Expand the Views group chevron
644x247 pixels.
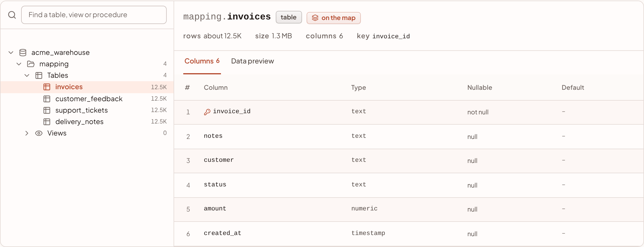click(27, 133)
